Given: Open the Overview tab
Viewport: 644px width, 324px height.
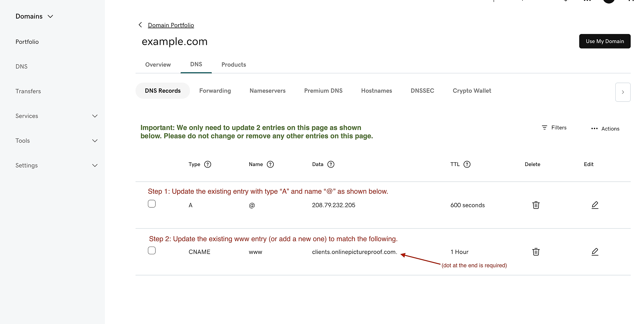Looking at the screenshot, I should pos(158,64).
